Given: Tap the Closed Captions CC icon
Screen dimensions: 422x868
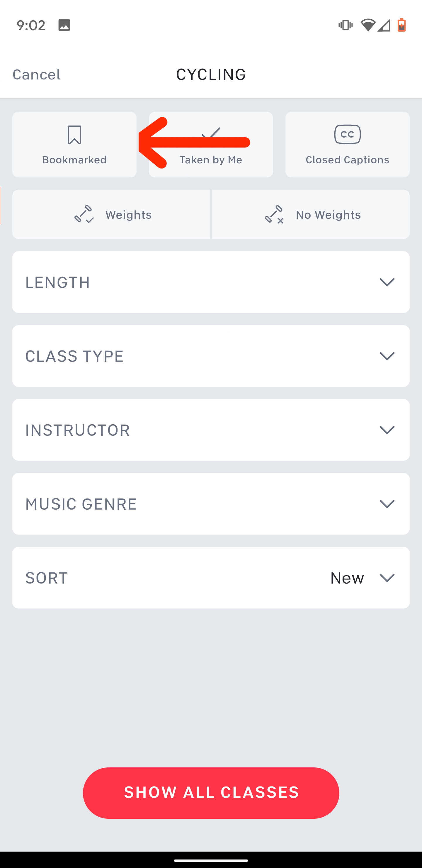Looking at the screenshot, I should point(347,134).
